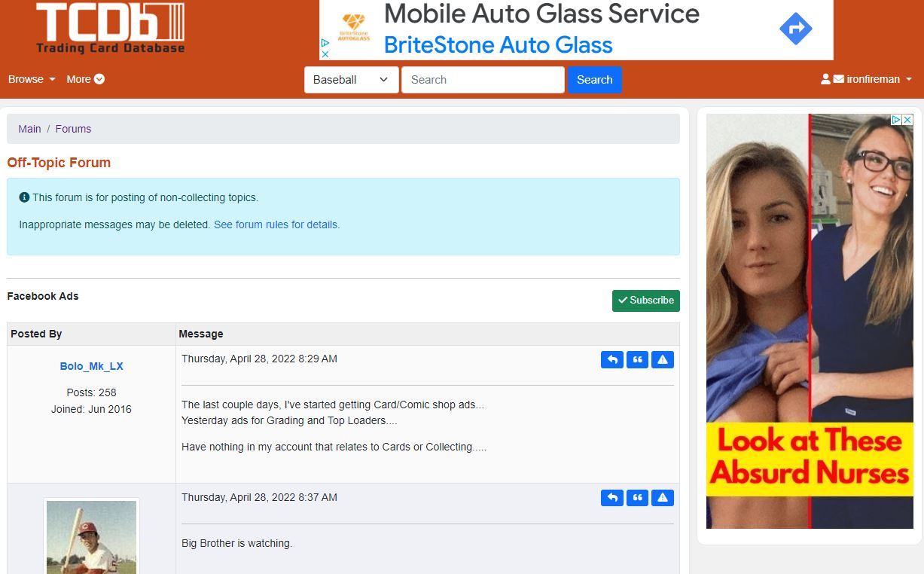This screenshot has height=574, width=924.
Task: Reply to the 8:37 AM post
Action: [x=612, y=498]
